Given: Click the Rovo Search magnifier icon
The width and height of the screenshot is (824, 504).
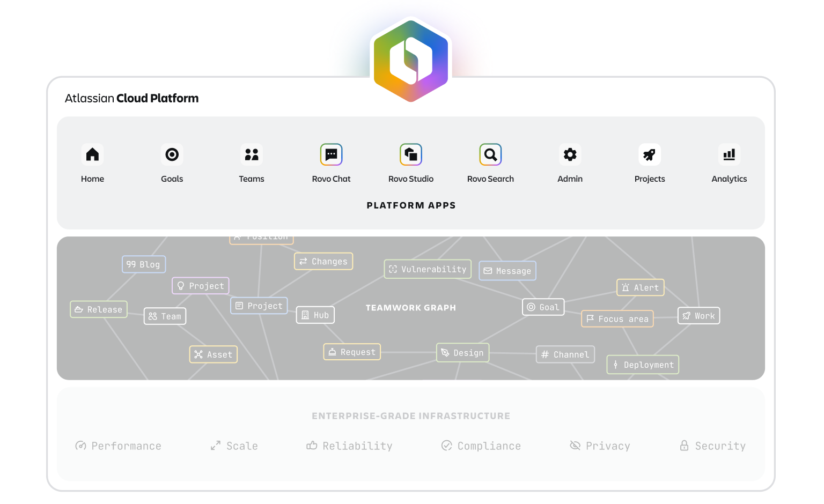Looking at the screenshot, I should pyautogui.click(x=490, y=155).
